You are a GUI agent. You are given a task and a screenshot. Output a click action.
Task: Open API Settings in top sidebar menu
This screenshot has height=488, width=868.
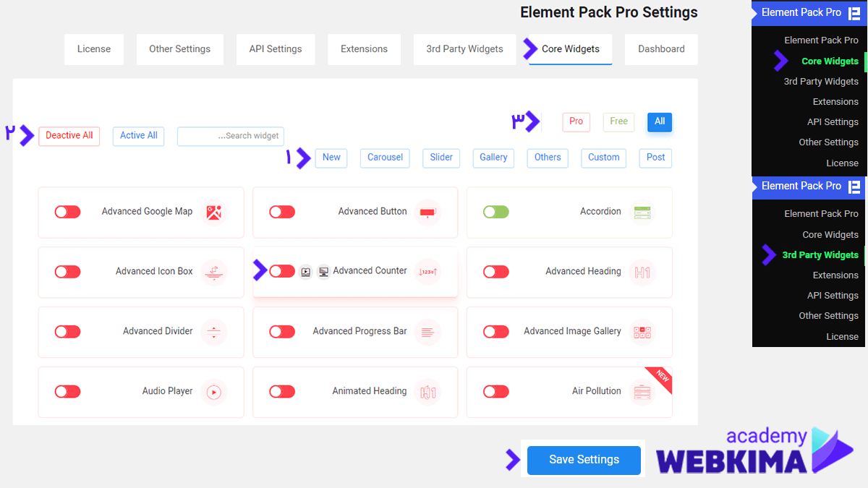coord(833,122)
